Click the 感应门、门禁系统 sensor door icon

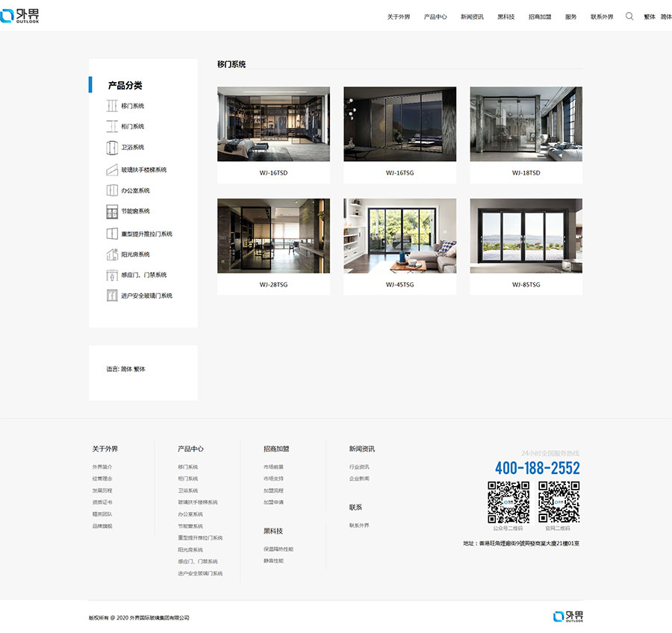[112, 275]
